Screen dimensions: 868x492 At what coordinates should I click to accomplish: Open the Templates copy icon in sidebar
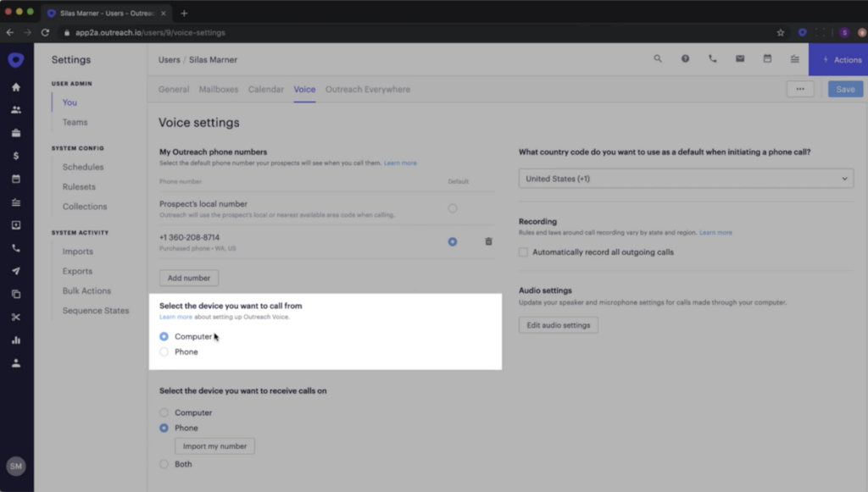[16, 294]
